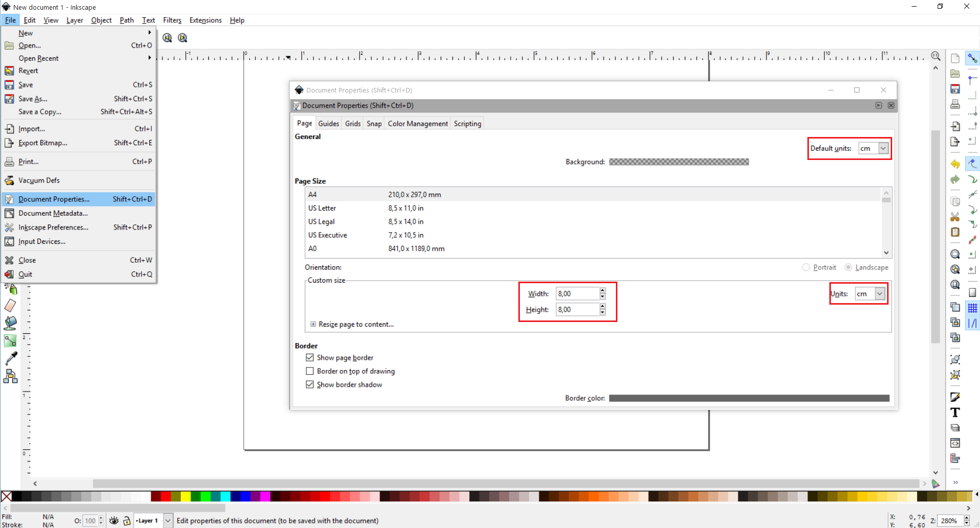Click the Undo icon in the commands bar
Image resolution: width=980 pixels, height=528 pixels.
click(955, 164)
